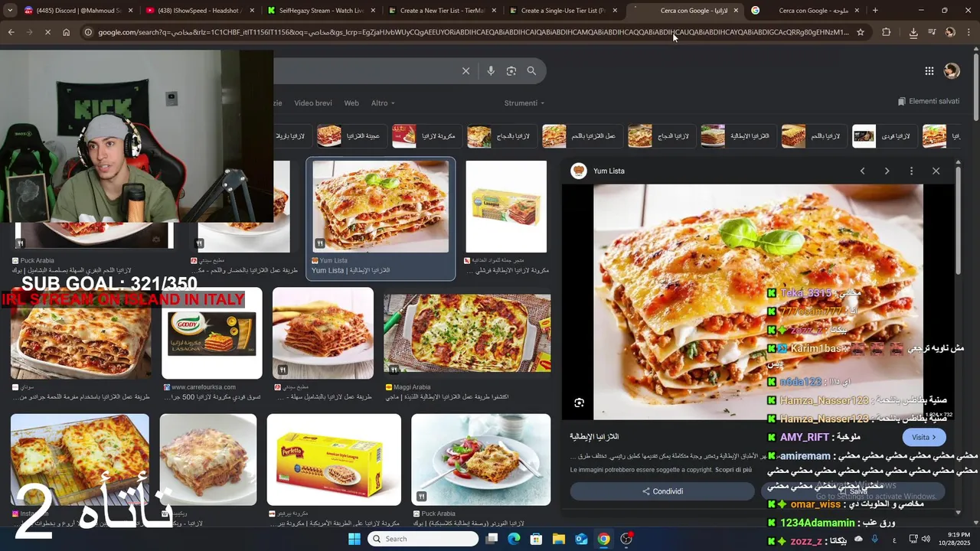Screen dimensions: 980x551
Task: Select لازانيا باللحم suggestion chip
Action: click(x=812, y=136)
